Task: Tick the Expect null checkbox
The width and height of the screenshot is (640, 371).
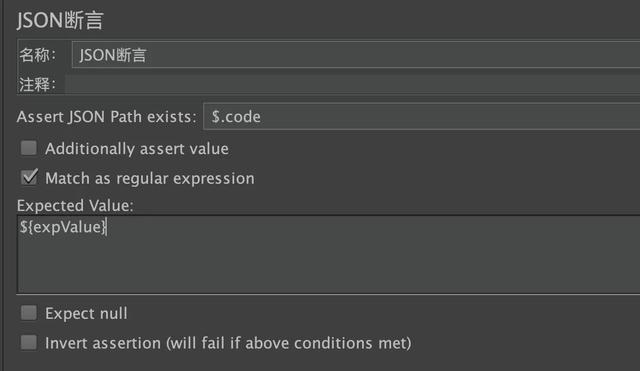Action: point(29,313)
